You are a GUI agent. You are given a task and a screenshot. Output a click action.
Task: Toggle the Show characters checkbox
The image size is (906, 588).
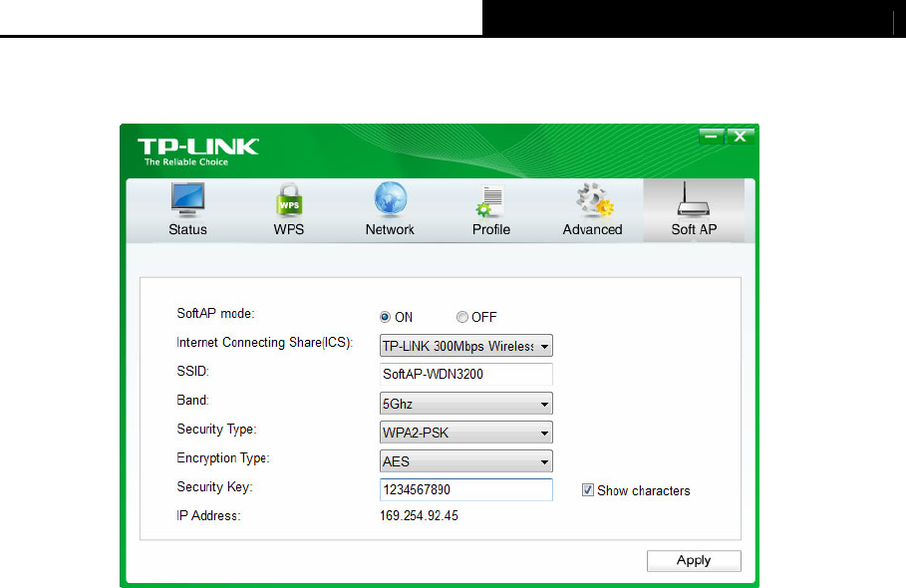click(x=588, y=490)
